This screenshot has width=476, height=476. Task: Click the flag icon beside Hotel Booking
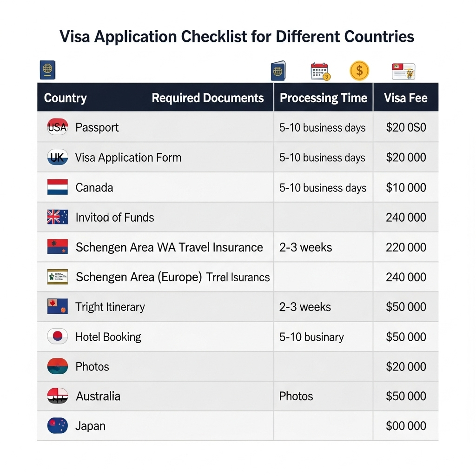58,337
